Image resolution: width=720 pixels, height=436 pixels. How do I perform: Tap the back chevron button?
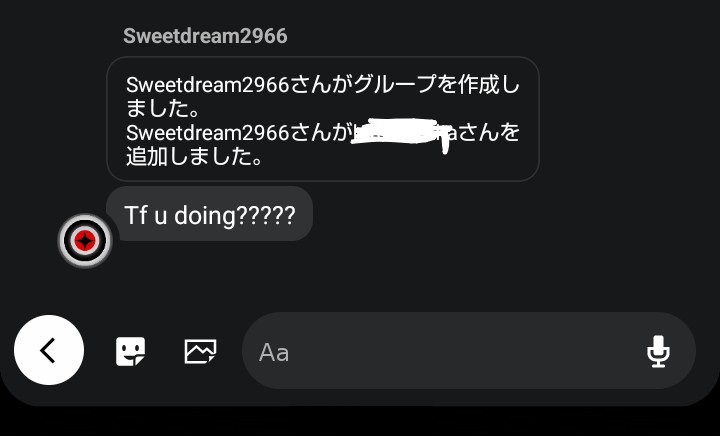click(x=48, y=350)
